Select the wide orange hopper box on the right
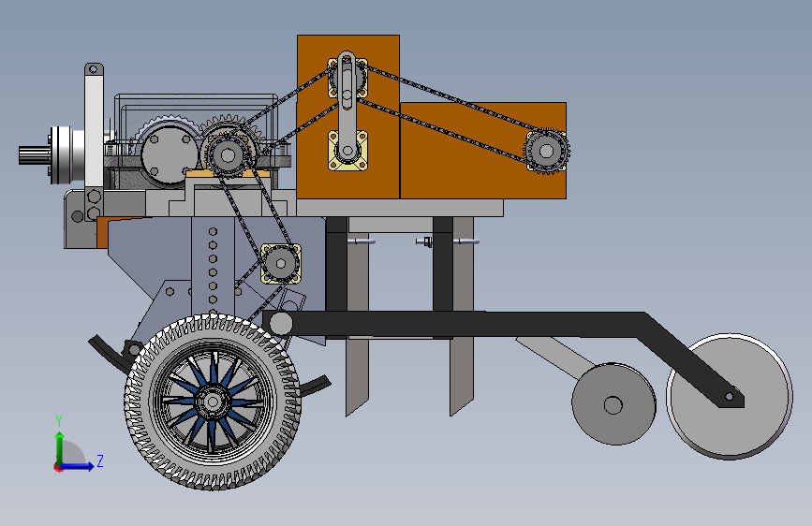 click(x=483, y=150)
